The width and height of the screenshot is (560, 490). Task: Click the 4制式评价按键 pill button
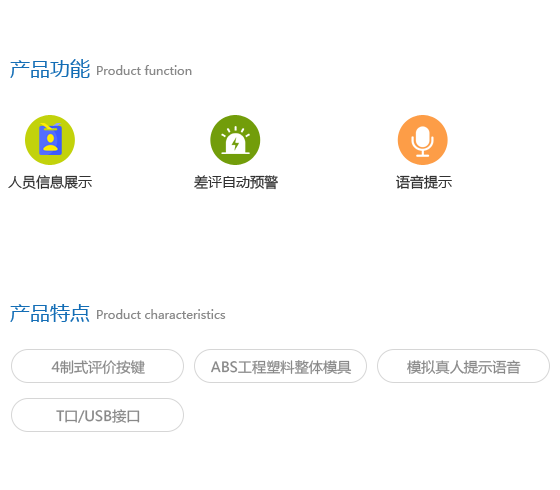point(98,366)
